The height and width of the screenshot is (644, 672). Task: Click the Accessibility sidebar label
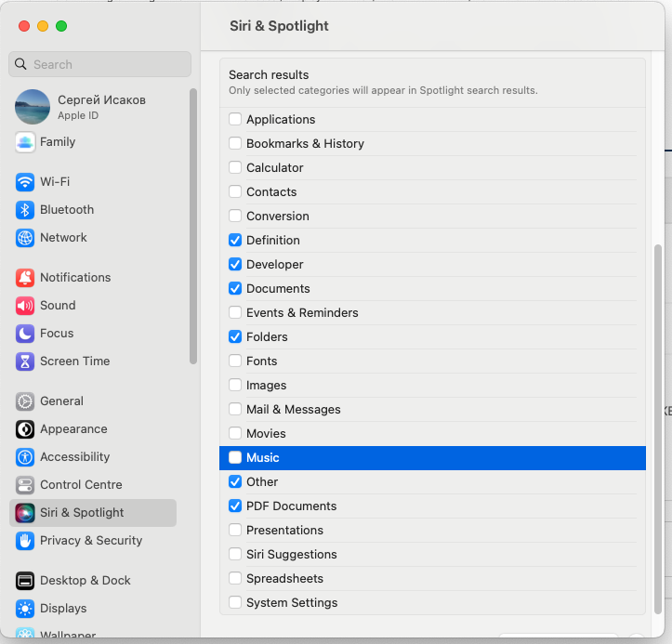tap(75, 457)
